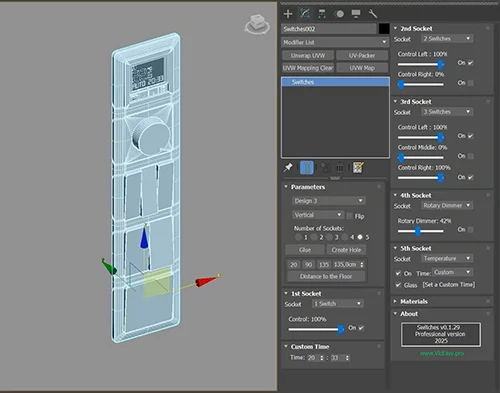Toggle 1st Socket Control On checkbox

tap(361, 328)
